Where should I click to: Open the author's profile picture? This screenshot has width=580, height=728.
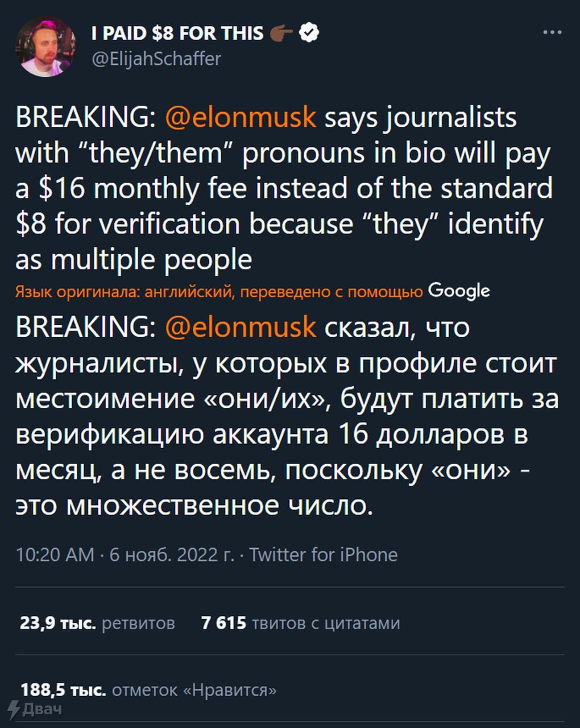coord(45,47)
